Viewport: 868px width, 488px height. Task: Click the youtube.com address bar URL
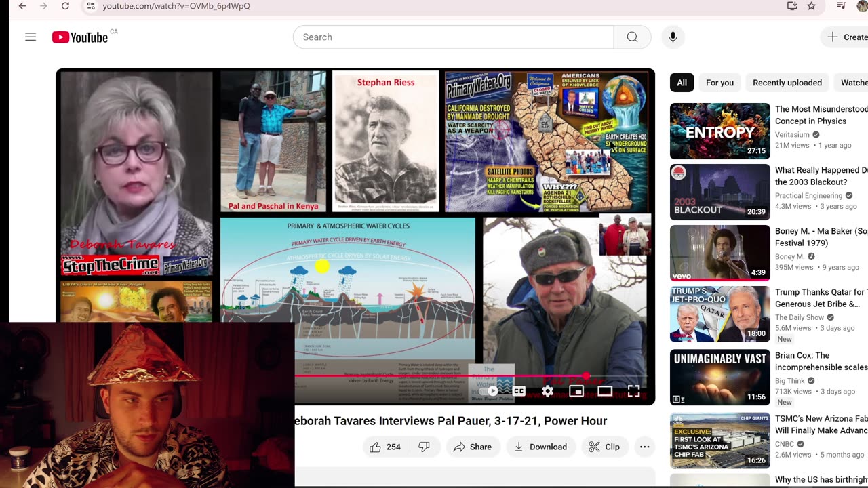coord(176,6)
